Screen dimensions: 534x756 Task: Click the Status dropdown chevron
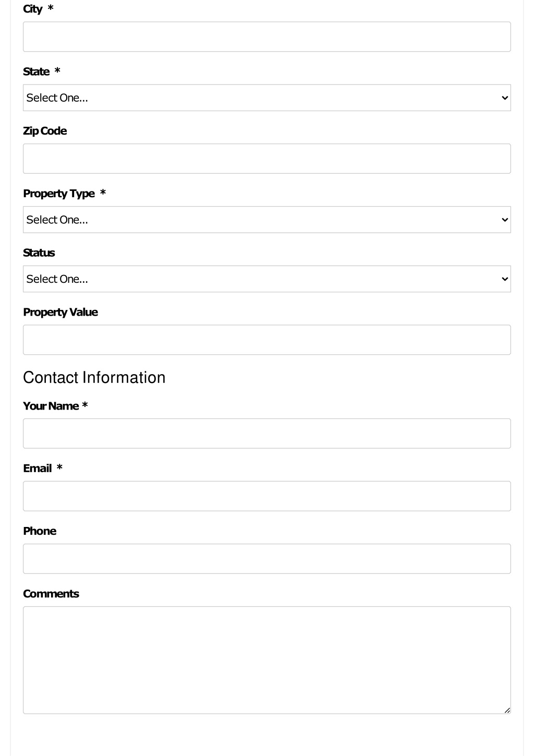coord(504,279)
